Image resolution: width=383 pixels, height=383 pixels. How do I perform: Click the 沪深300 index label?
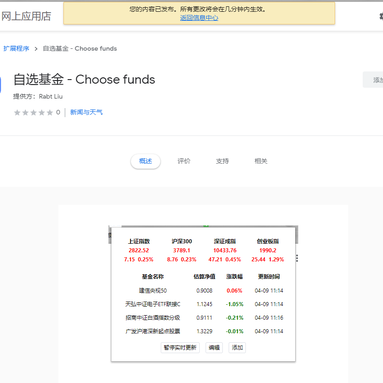[182, 241]
